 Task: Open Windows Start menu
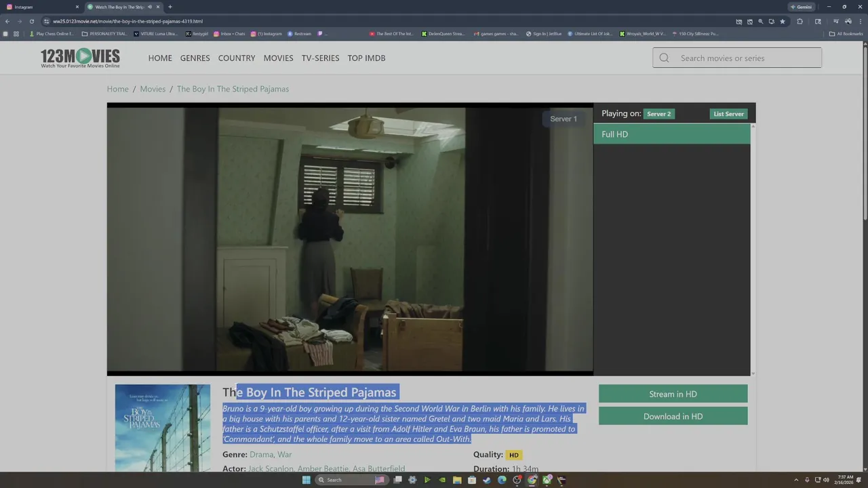click(306, 480)
